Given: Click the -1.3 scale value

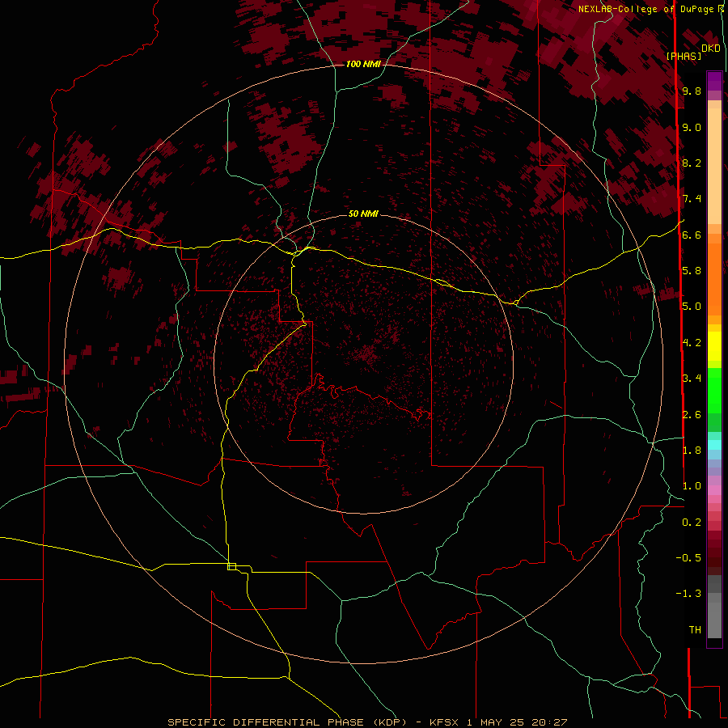Looking at the screenshot, I should tap(688, 594).
